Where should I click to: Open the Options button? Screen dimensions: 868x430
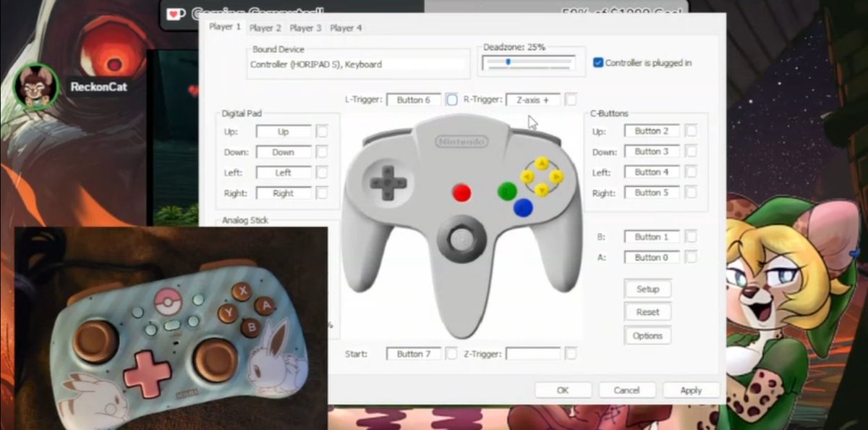[647, 335]
